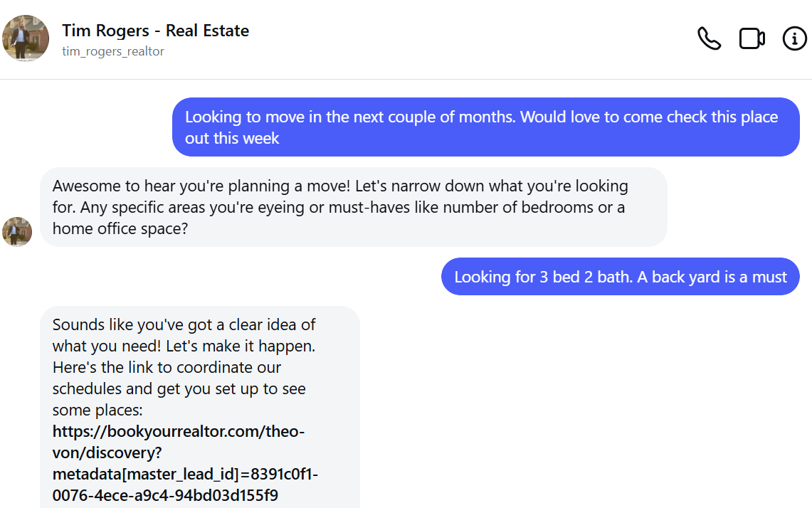Screen dimensions: 812x508
Task: Click the "some places:" text above the link
Action: coord(96,411)
